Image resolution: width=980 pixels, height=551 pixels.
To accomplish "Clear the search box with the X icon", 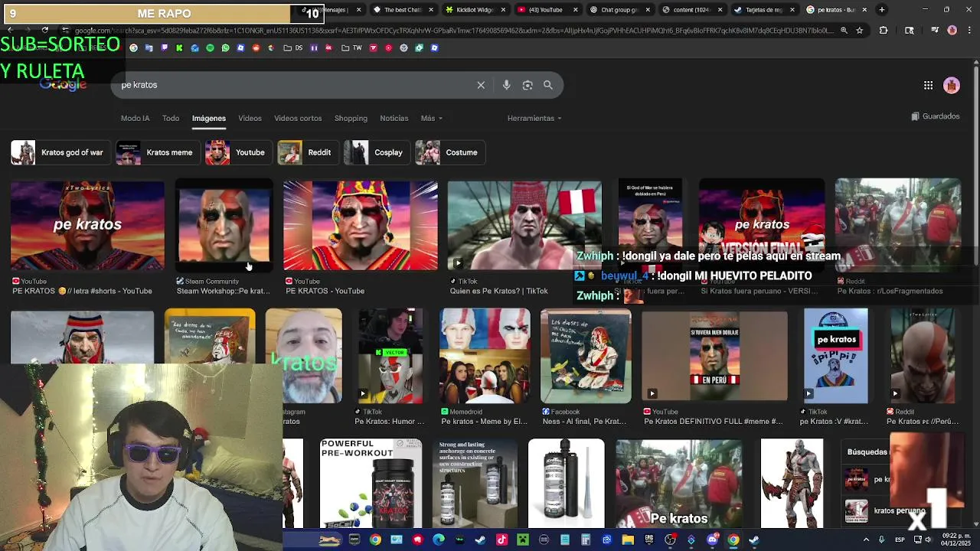I will 481,85.
